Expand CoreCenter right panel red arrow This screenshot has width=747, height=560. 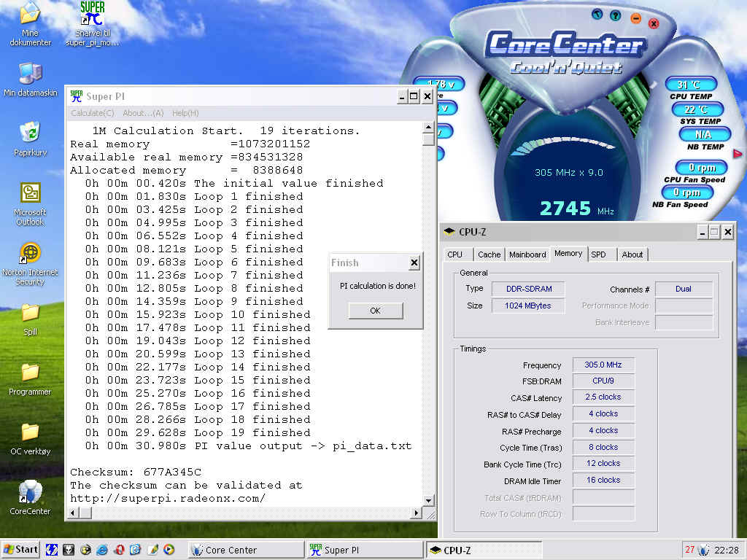(738, 154)
